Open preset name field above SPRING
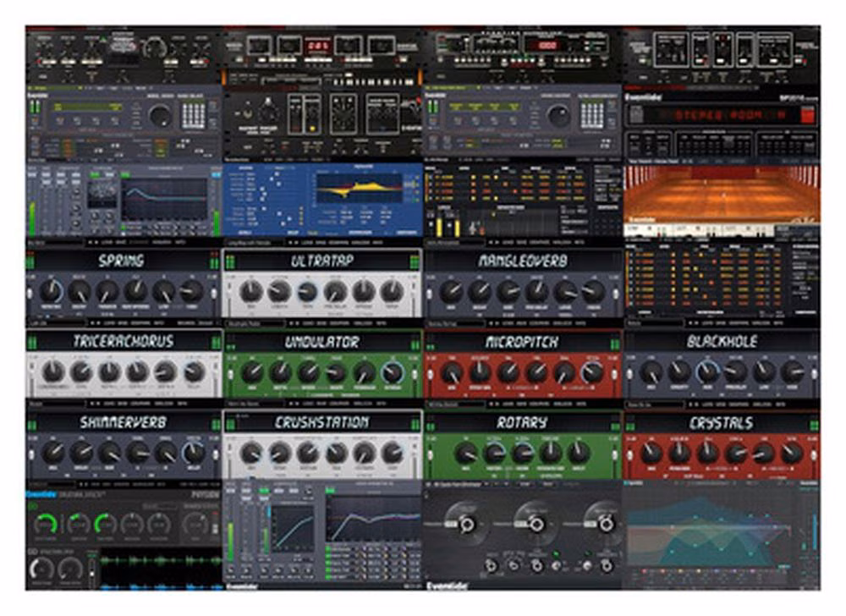Screen dimensions: 846x616 pos(55,243)
